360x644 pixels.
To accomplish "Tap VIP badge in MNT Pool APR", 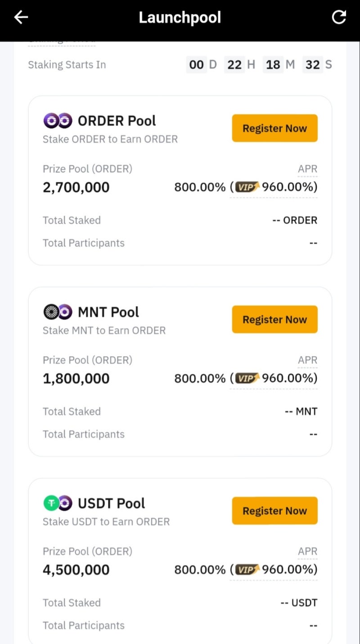I will click(x=247, y=378).
